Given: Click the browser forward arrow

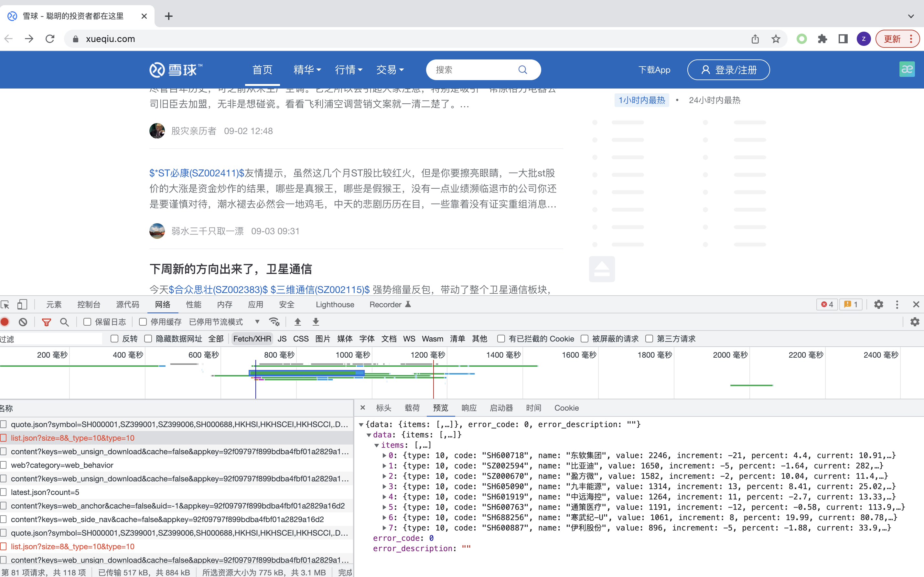Looking at the screenshot, I should [29, 39].
